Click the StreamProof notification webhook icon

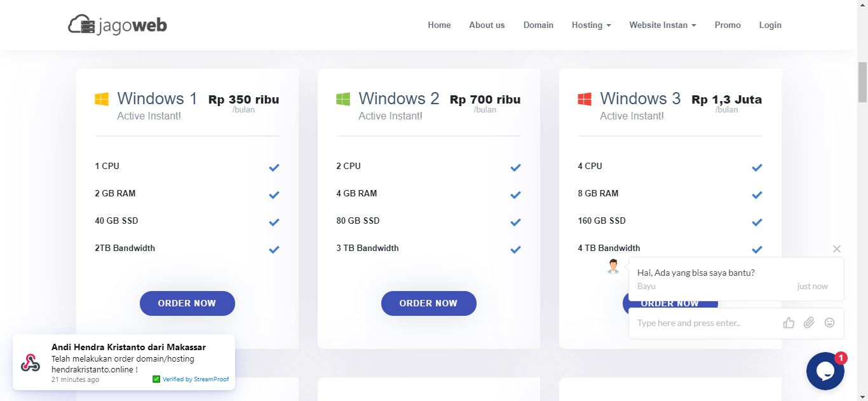(30, 362)
